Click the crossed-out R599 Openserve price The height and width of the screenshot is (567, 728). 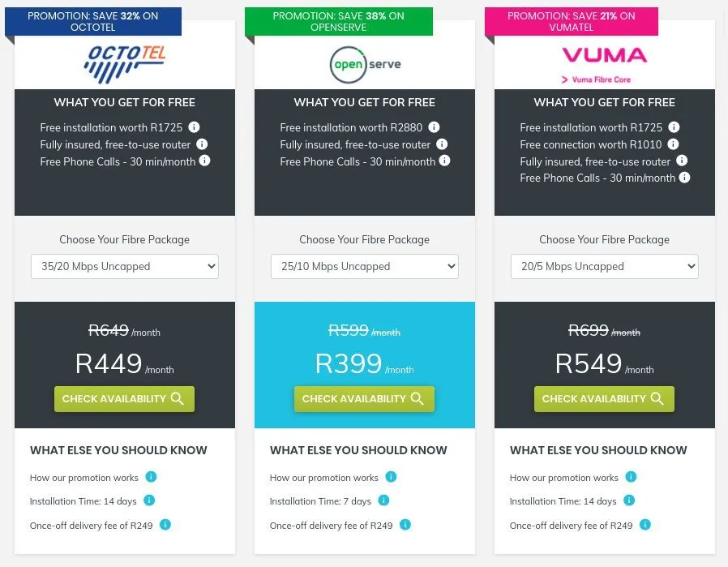coord(348,330)
